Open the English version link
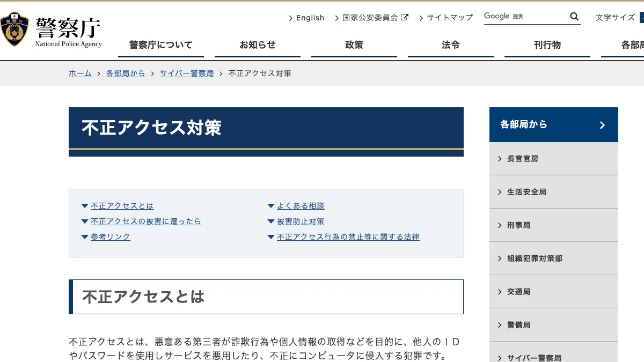This screenshot has width=644, height=362. click(310, 18)
